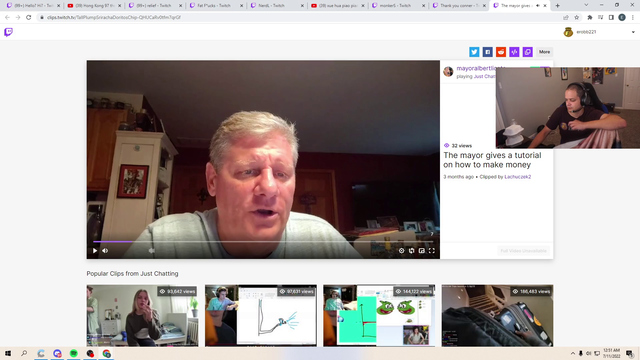Copy clip link with purple copy icon
Viewport: 640px width, 360px height.
click(527, 52)
